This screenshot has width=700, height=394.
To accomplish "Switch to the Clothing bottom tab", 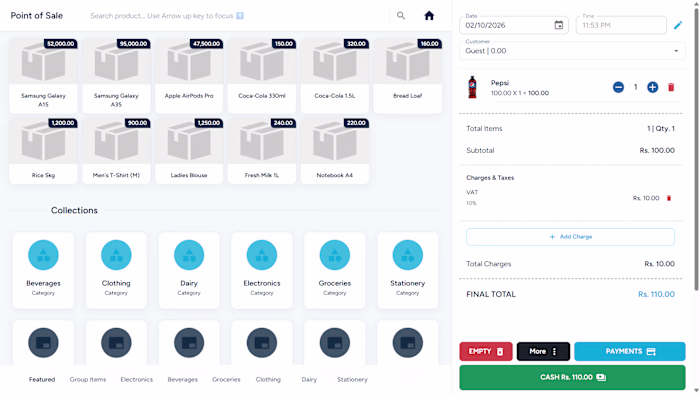I will pyautogui.click(x=268, y=379).
